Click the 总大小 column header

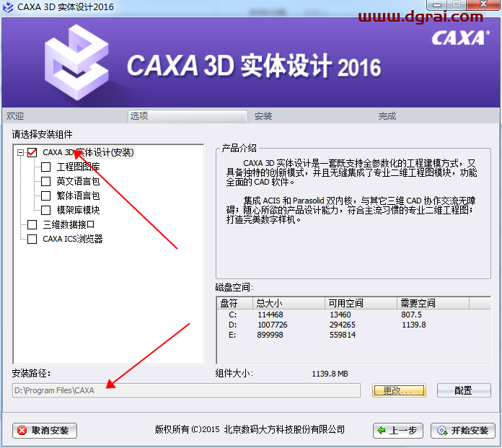click(x=289, y=303)
